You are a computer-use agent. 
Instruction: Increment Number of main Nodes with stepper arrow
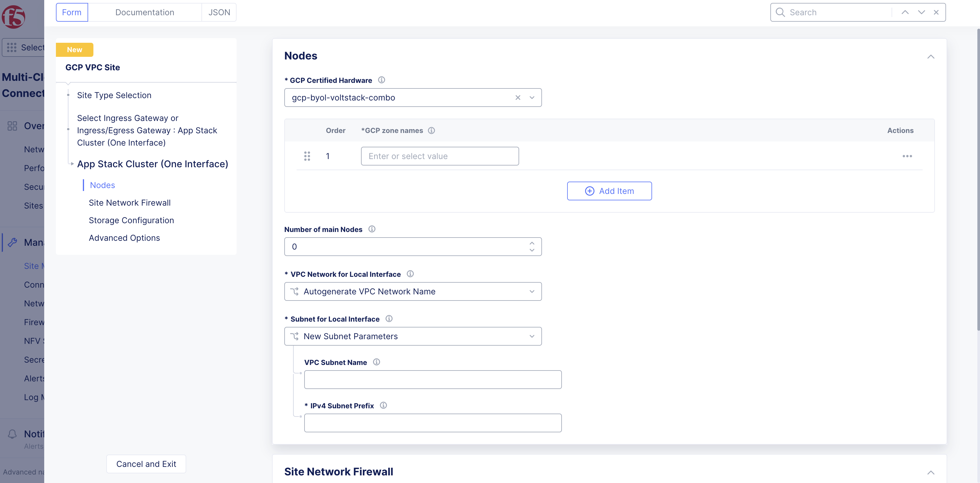(532, 243)
